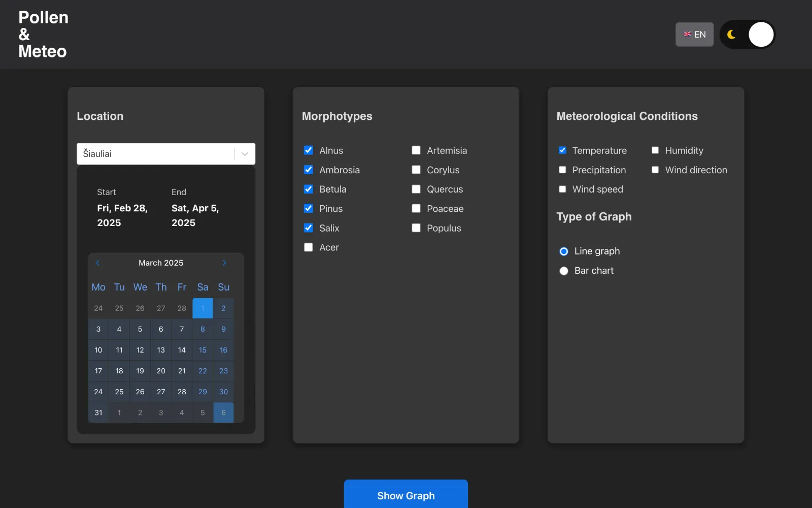Click the Pollen & Meteo logo title
Image resolution: width=812 pixels, height=508 pixels.
click(x=43, y=35)
